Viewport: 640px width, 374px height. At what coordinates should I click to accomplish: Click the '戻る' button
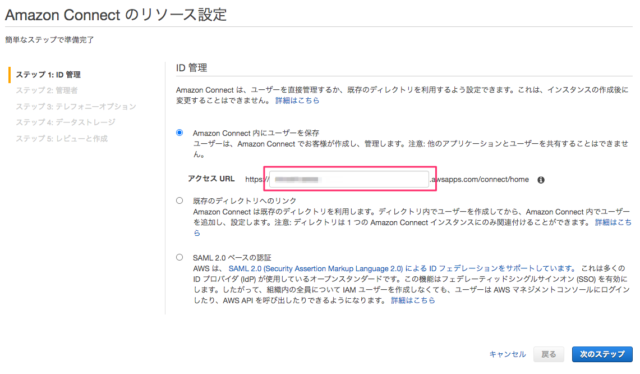click(549, 354)
